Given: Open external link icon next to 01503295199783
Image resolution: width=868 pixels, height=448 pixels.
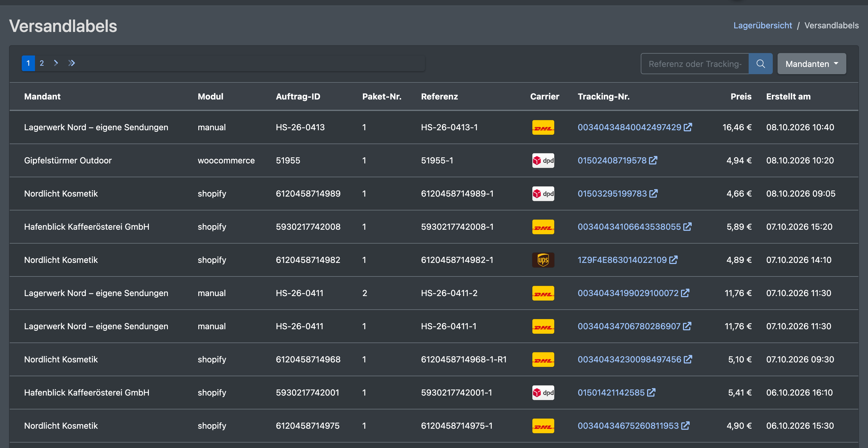Looking at the screenshot, I should click(x=653, y=194).
